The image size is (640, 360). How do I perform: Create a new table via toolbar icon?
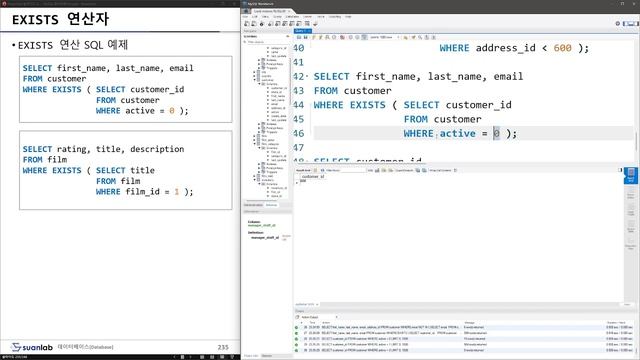click(x=278, y=24)
